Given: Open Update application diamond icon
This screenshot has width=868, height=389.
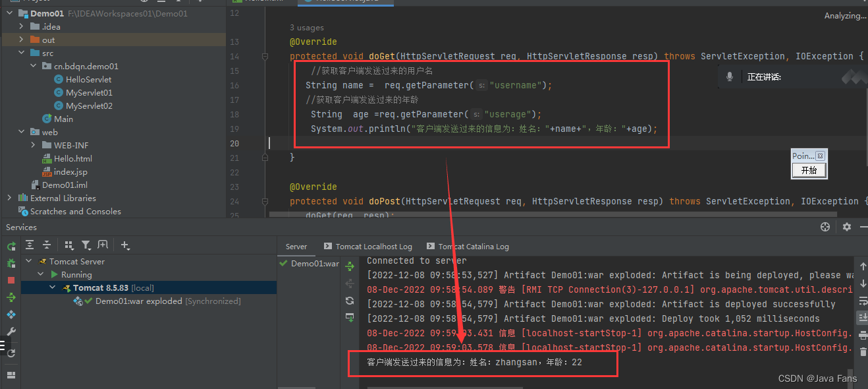Looking at the screenshot, I should [x=11, y=314].
